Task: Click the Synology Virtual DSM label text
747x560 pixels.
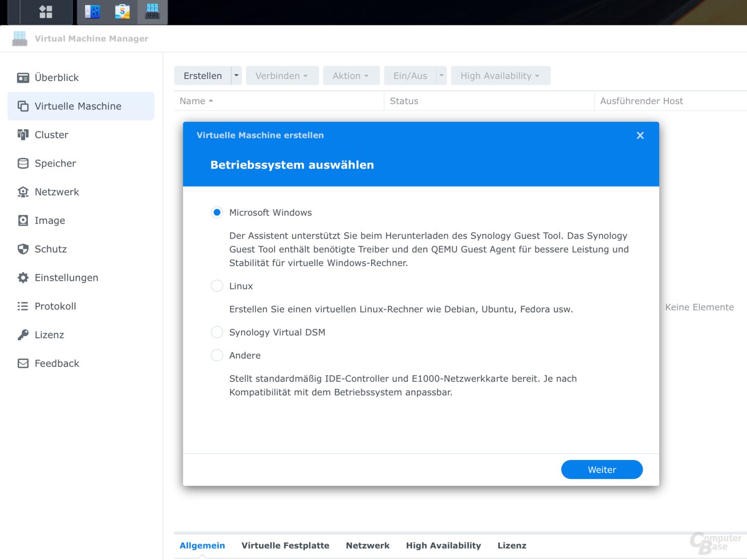Action: [277, 332]
